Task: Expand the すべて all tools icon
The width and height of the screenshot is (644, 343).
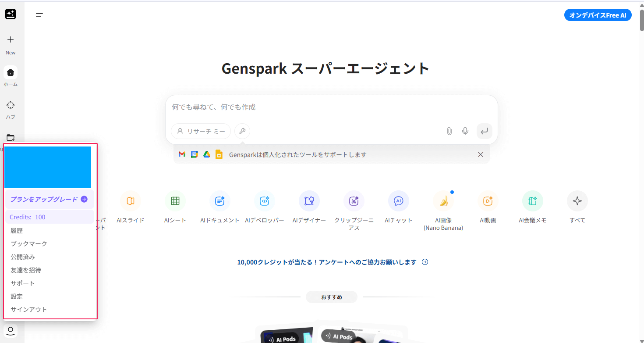Action: click(577, 201)
